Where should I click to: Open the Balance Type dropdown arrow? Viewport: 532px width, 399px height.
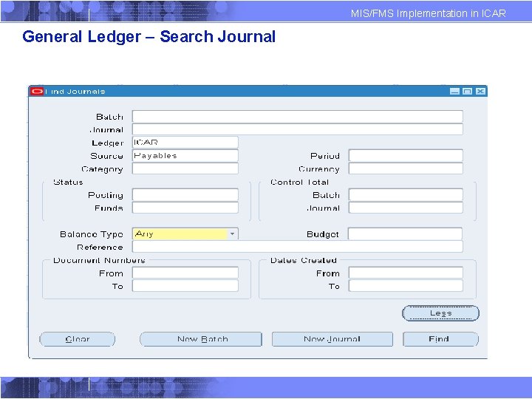click(233, 233)
